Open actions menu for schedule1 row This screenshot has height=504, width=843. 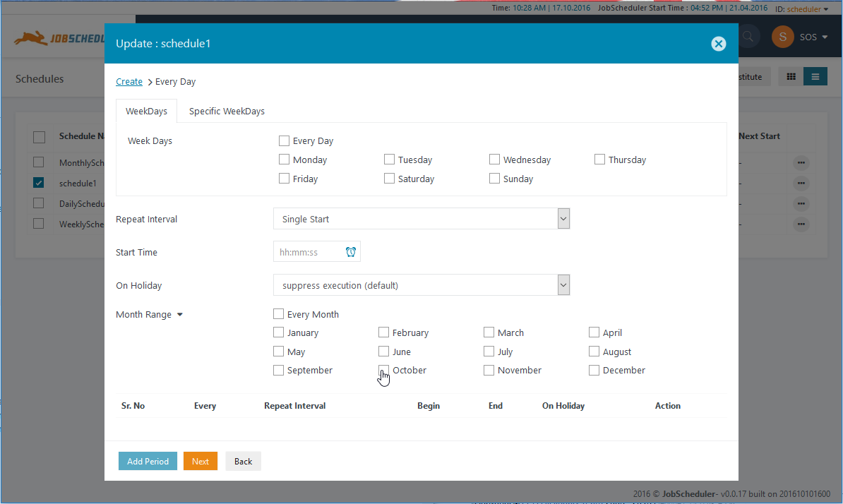pyautogui.click(x=801, y=184)
